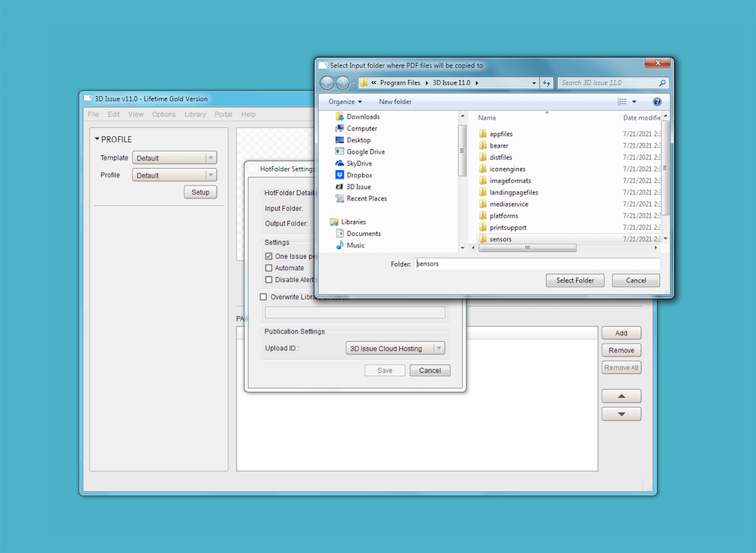The image size is (756, 553).
Task: Click the Program Files breadcrumb
Action: pyautogui.click(x=400, y=83)
